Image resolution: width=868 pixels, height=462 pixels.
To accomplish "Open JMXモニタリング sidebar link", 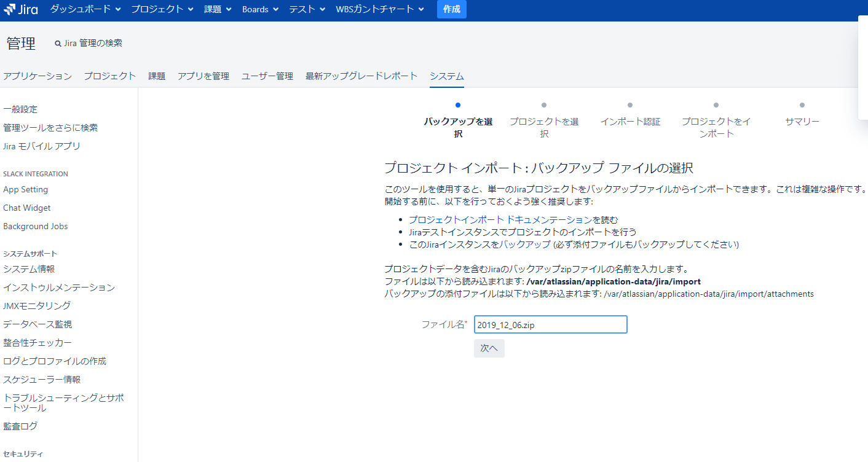I will (37, 306).
